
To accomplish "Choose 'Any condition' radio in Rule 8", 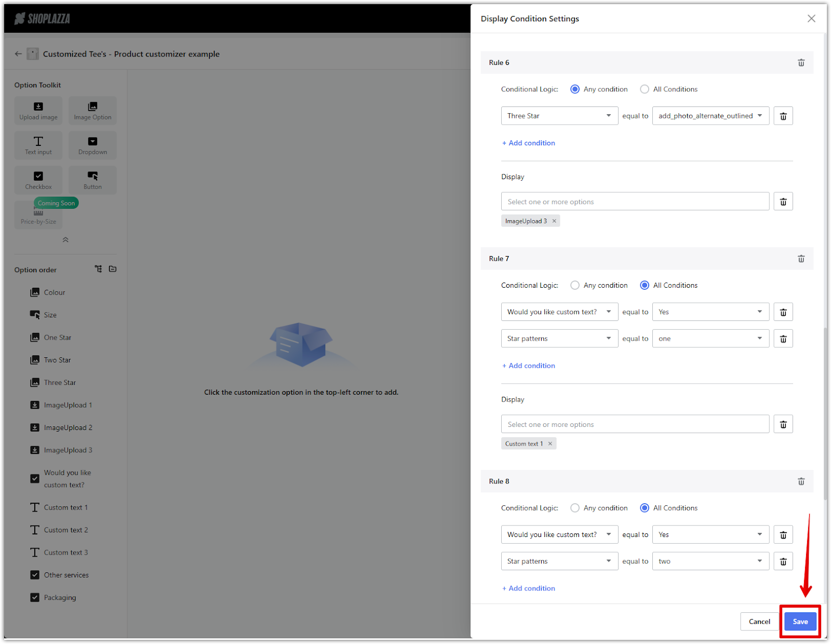I will [575, 508].
